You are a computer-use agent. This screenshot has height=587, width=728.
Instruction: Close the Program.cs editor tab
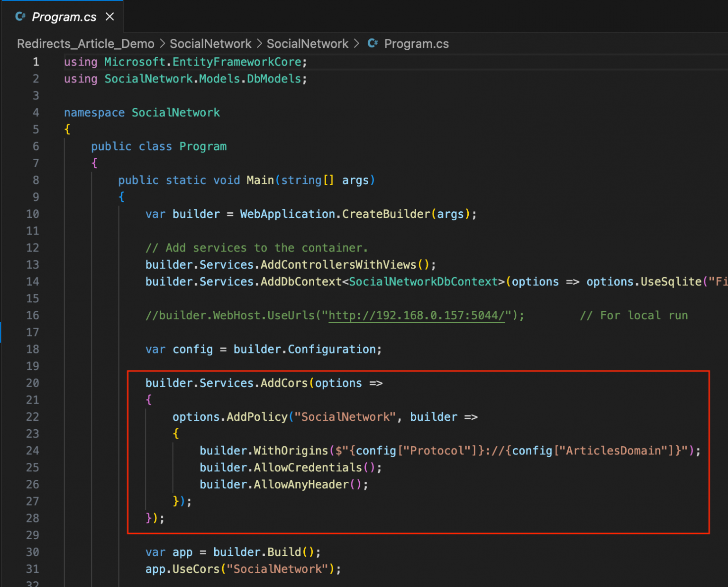point(109,17)
